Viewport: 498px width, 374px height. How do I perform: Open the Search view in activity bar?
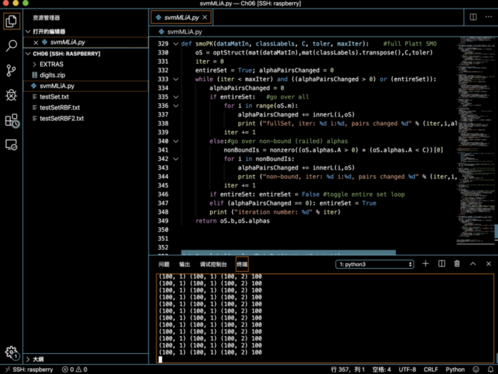pyautogui.click(x=11, y=46)
